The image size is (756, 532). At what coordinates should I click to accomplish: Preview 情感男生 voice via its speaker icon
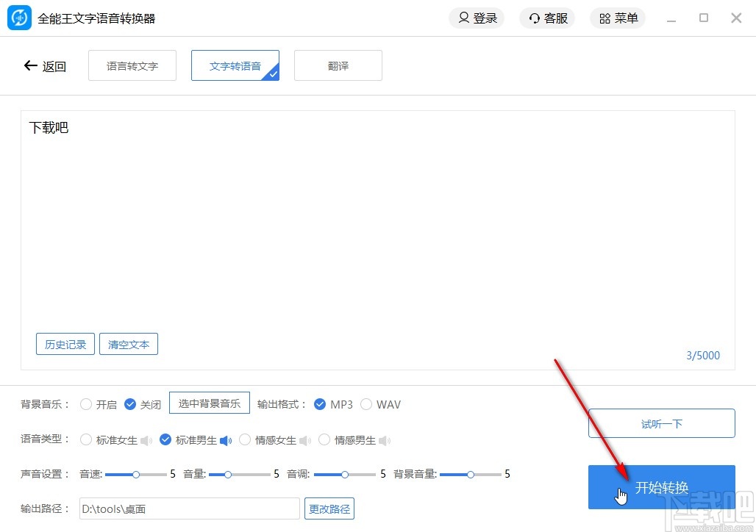pos(385,439)
